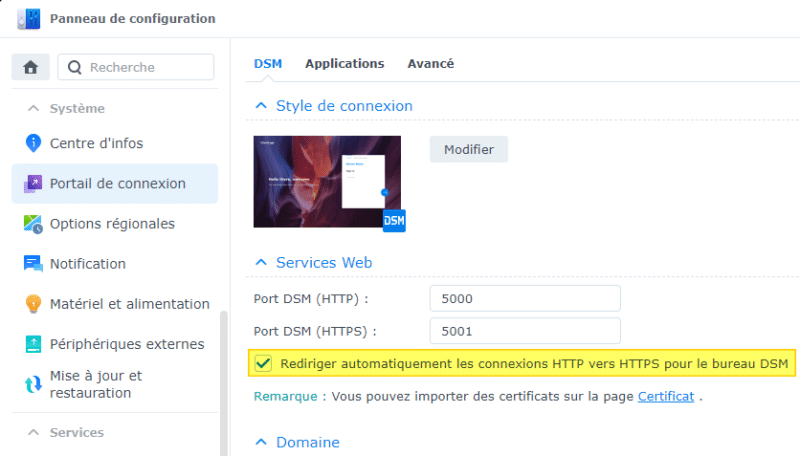Image resolution: width=800 pixels, height=456 pixels.
Task: Collapse the Style de connexion section
Action: click(x=262, y=106)
